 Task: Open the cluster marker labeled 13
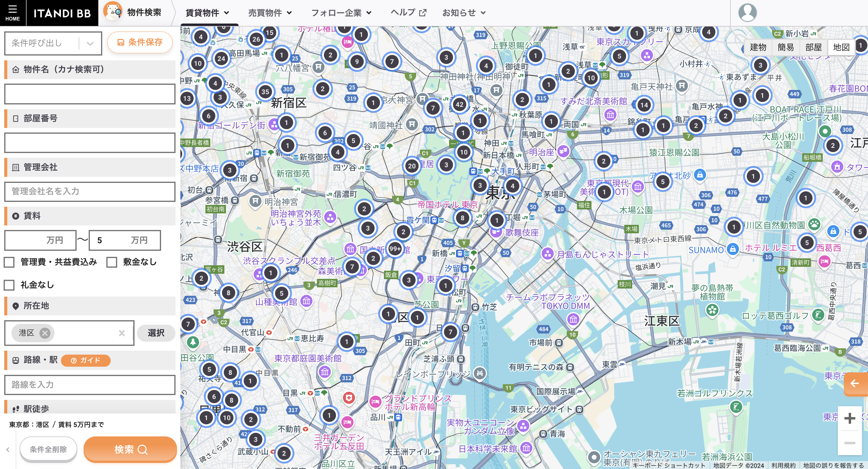click(187, 98)
